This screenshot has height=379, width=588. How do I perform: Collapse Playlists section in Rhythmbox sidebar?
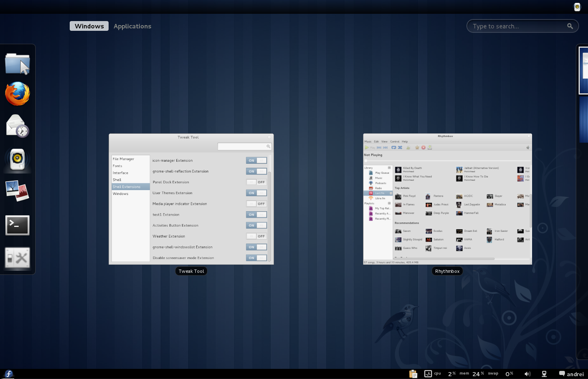[389, 203]
